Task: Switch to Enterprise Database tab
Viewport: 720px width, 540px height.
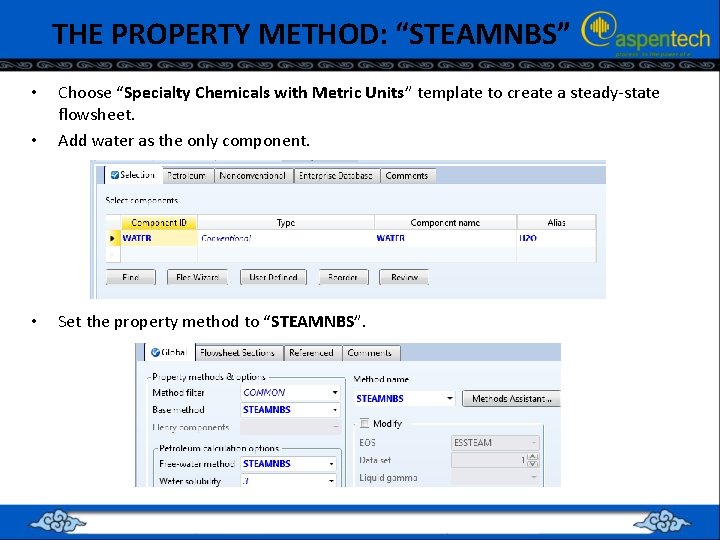Action: click(336, 176)
